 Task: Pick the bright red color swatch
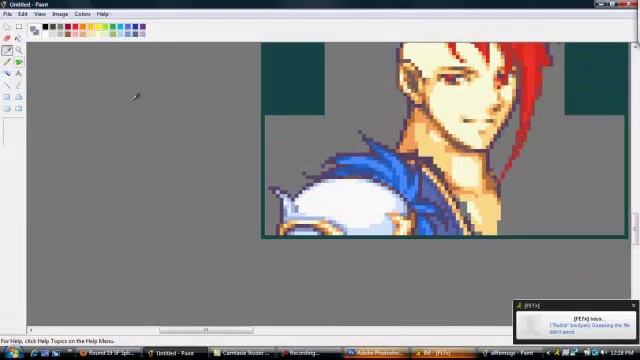pyautogui.click(x=75, y=27)
